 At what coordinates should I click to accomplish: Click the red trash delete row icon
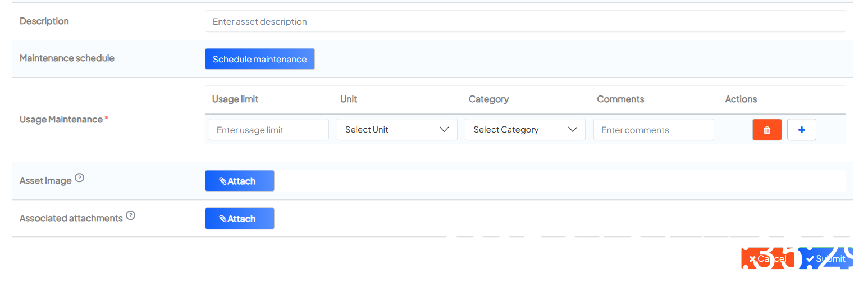click(767, 130)
